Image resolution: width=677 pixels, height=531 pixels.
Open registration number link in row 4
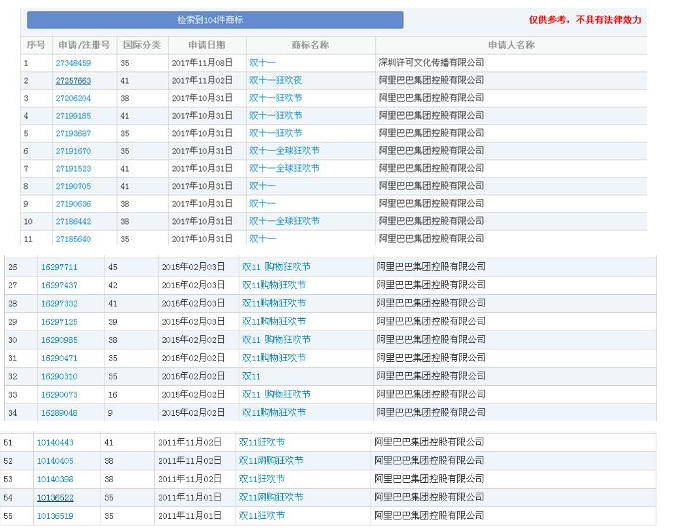tap(73, 116)
